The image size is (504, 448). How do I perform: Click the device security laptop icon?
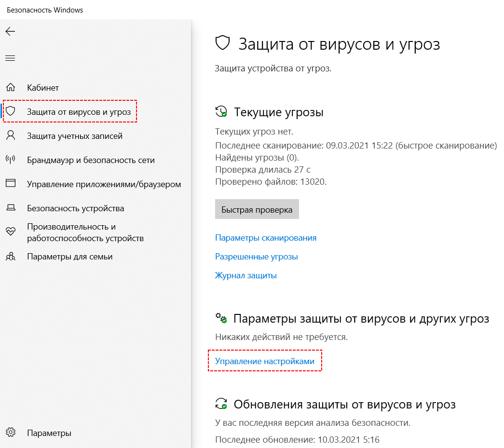pos(11,208)
